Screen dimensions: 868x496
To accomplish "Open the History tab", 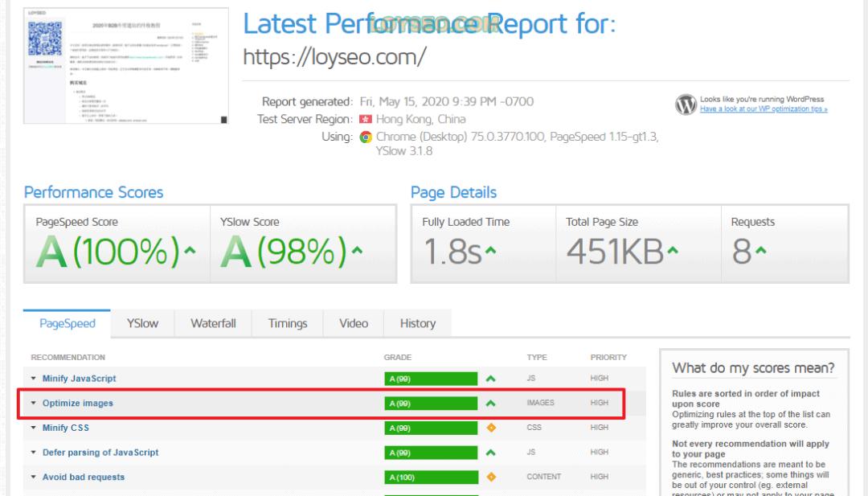I will [417, 323].
